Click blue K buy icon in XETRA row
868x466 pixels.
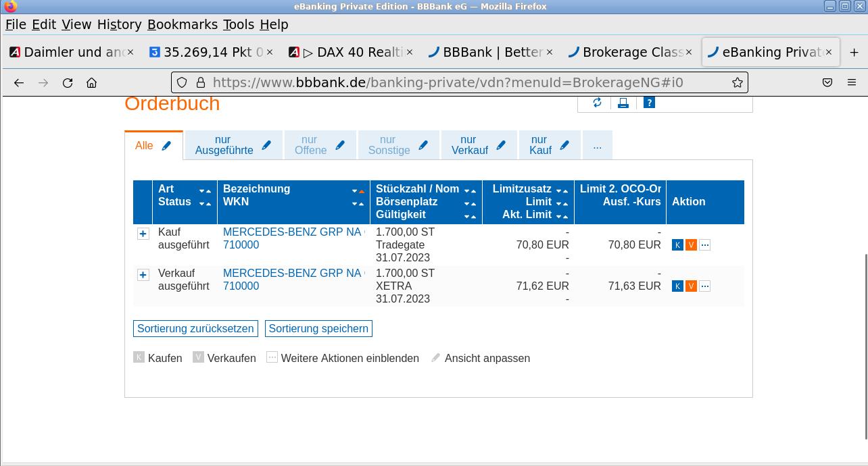[677, 286]
